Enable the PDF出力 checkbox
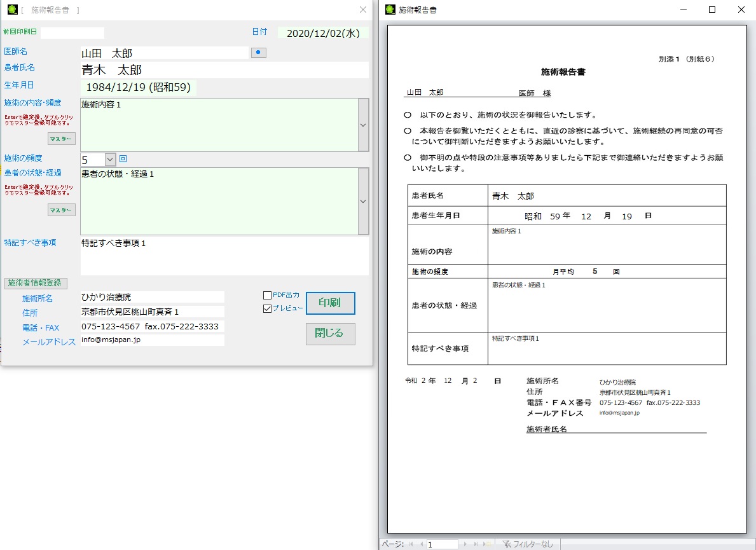756x550 pixels. pyautogui.click(x=267, y=295)
